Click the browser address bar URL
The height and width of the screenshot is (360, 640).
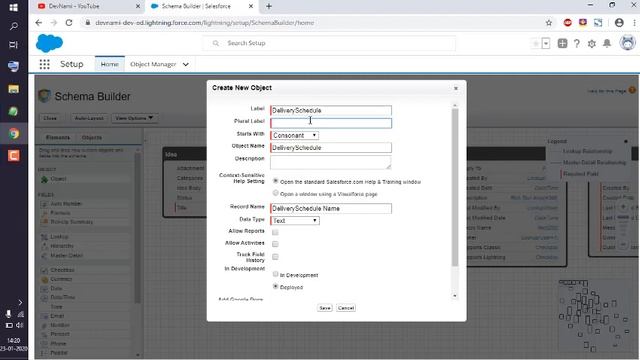point(204,23)
